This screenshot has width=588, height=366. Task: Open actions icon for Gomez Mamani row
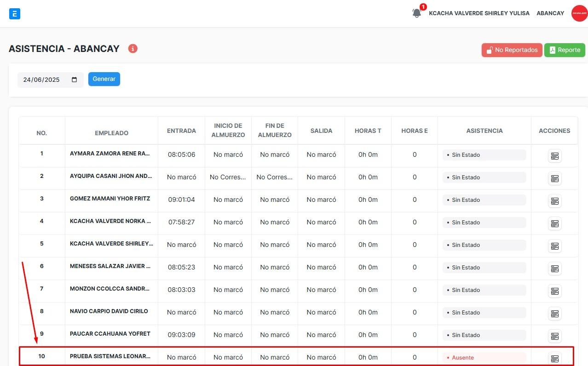point(554,201)
